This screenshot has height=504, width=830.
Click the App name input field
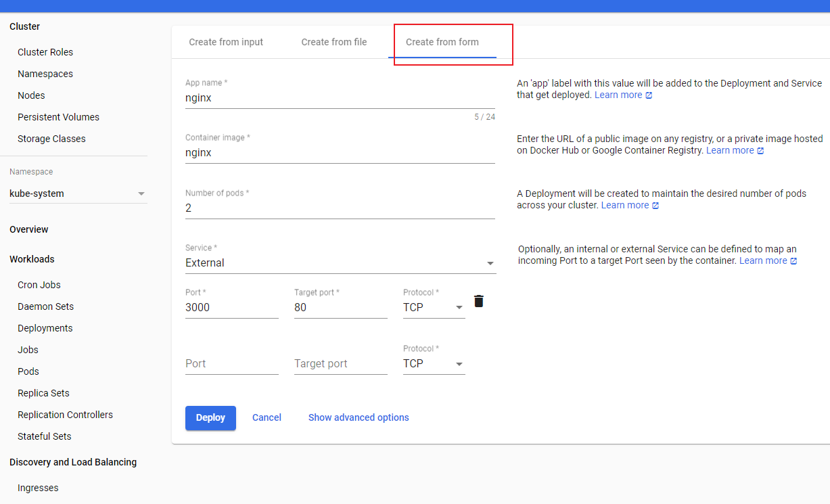[340, 97]
